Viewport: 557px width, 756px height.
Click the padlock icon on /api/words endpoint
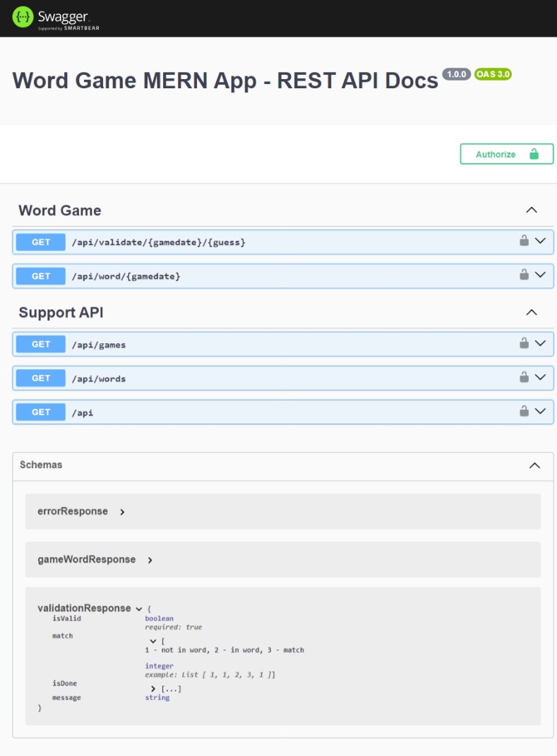pos(523,378)
